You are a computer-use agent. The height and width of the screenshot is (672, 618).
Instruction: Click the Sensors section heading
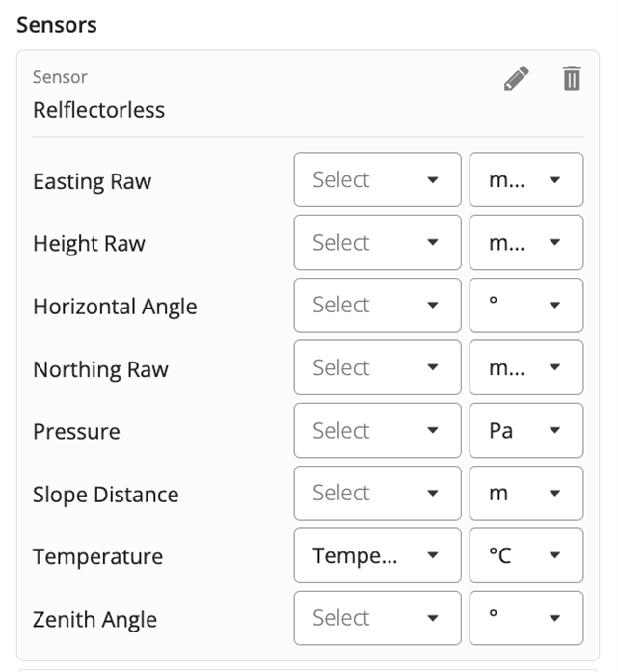[57, 25]
